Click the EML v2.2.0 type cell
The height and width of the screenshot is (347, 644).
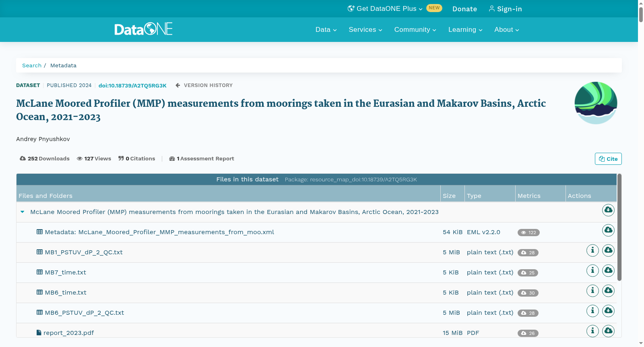click(x=483, y=232)
